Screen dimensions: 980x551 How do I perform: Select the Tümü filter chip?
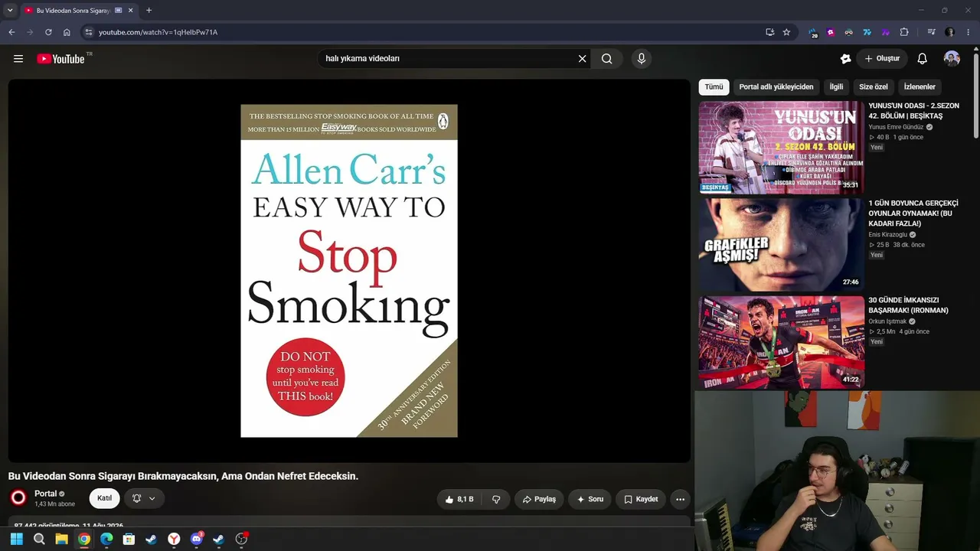pos(714,87)
